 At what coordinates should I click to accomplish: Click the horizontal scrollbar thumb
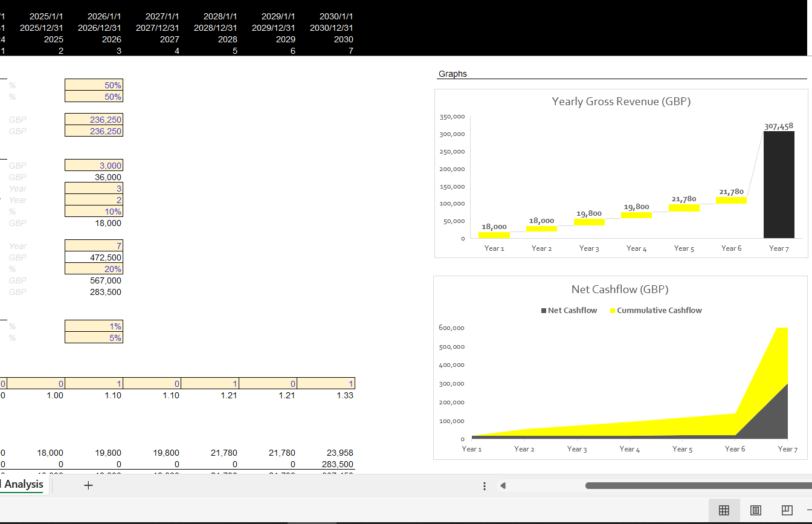point(698,485)
